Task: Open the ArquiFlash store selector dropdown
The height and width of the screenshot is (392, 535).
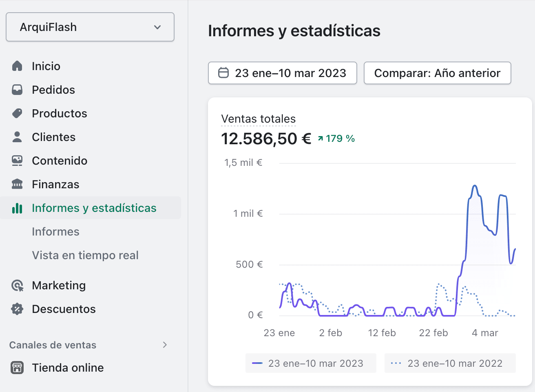Action: click(x=90, y=27)
